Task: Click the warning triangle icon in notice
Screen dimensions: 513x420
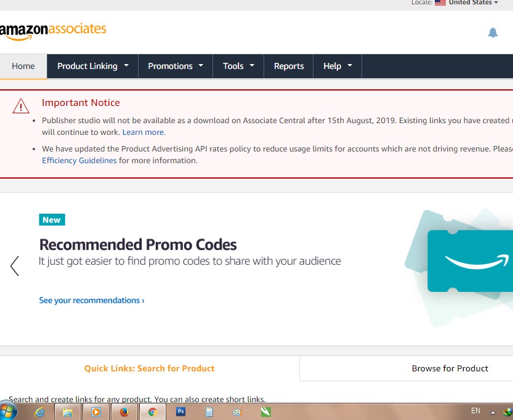Action: pyautogui.click(x=21, y=106)
